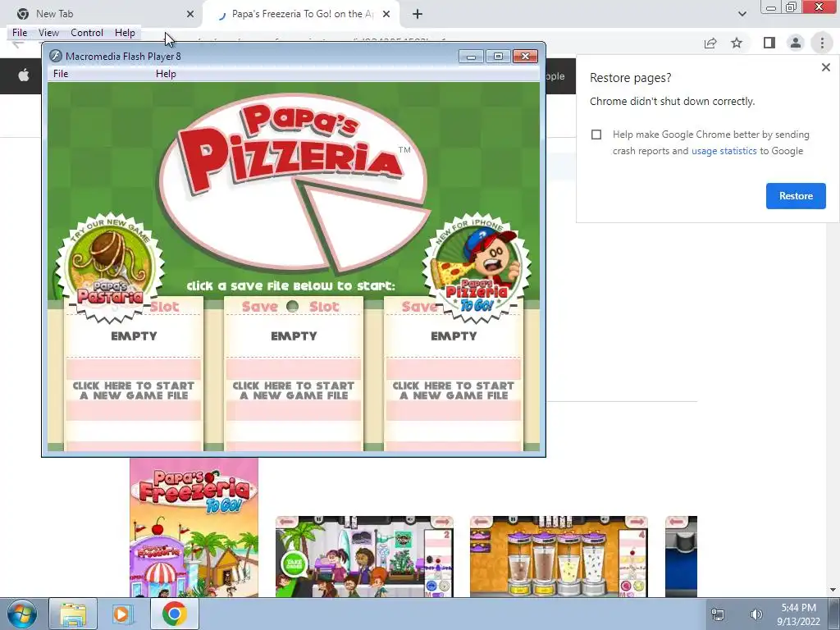Launch Windows Media Player from taskbar
The image size is (840, 630).
(x=122, y=614)
